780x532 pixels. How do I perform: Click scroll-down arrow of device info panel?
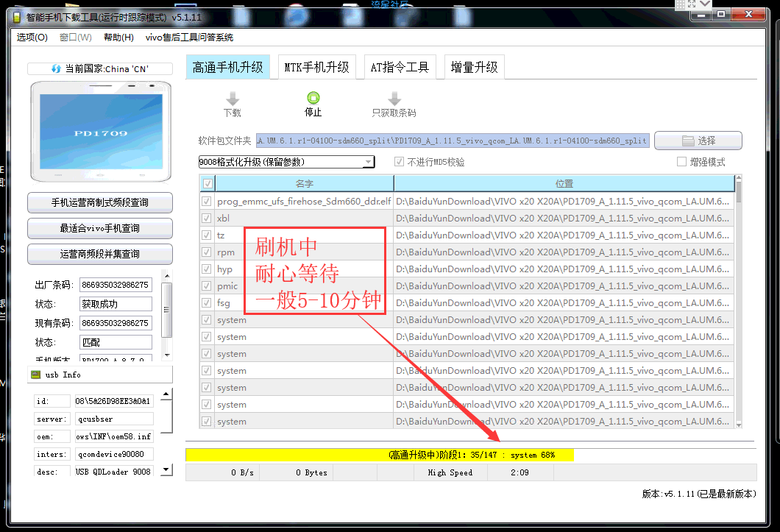tap(167, 355)
